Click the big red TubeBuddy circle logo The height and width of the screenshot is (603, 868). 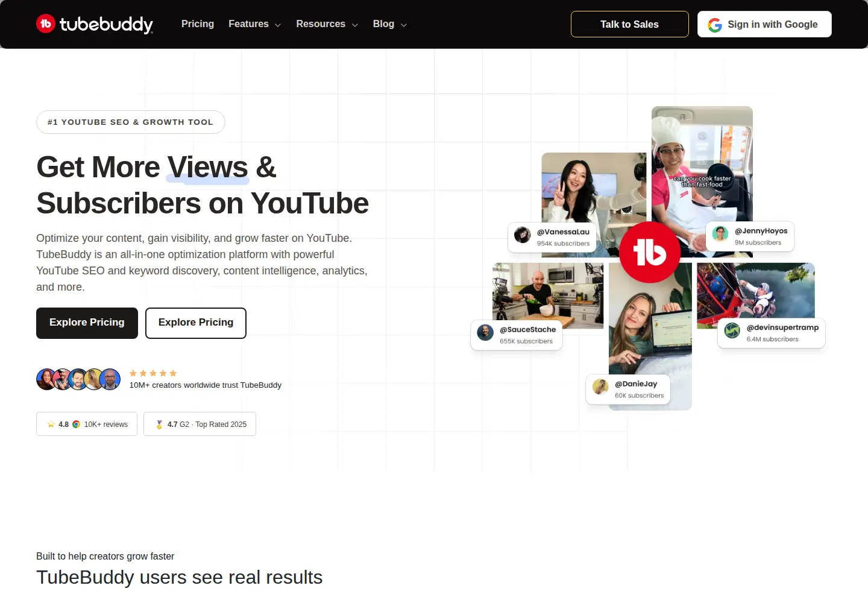coord(650,252)
